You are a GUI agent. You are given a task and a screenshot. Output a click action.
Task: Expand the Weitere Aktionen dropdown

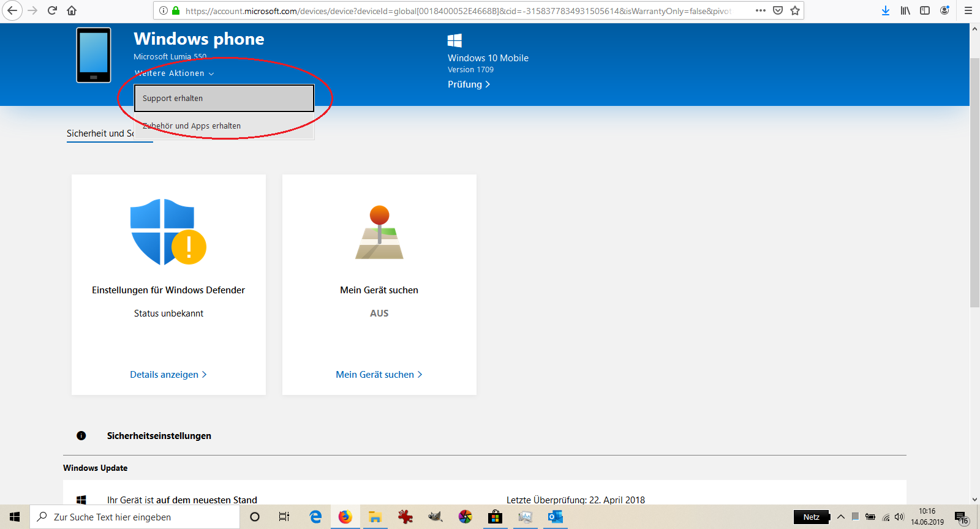coord(174,73)
